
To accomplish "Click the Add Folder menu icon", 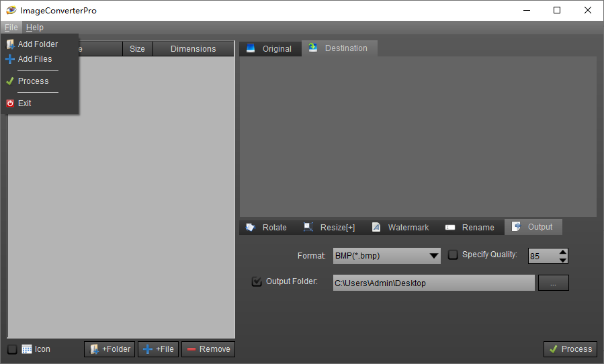I will pyautogui.click(x=10, y=44).
